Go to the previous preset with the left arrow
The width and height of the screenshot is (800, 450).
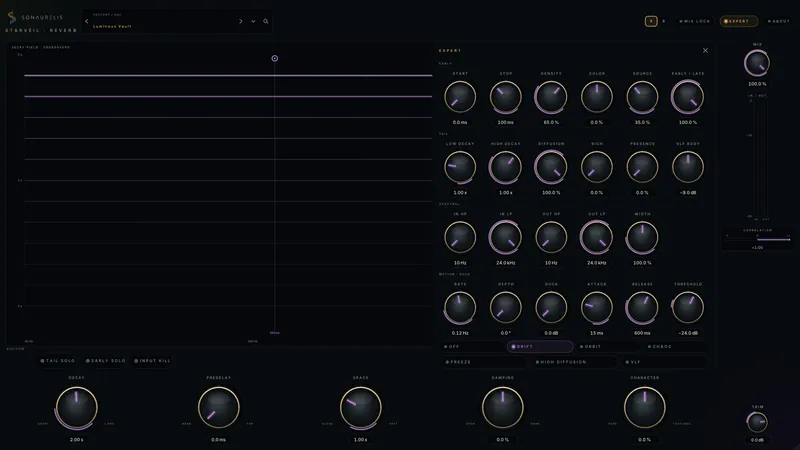[x=87, y=21]
